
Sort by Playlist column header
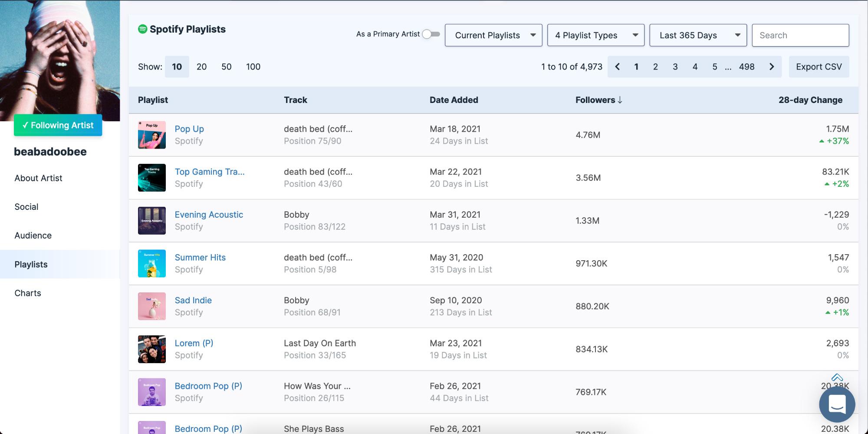point(153,100)
